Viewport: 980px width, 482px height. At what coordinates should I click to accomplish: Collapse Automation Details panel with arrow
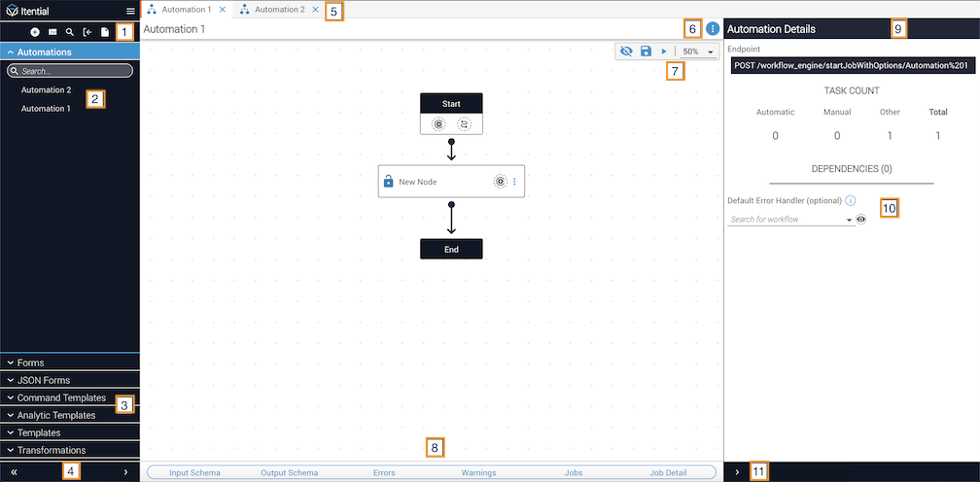click(737, 472)
